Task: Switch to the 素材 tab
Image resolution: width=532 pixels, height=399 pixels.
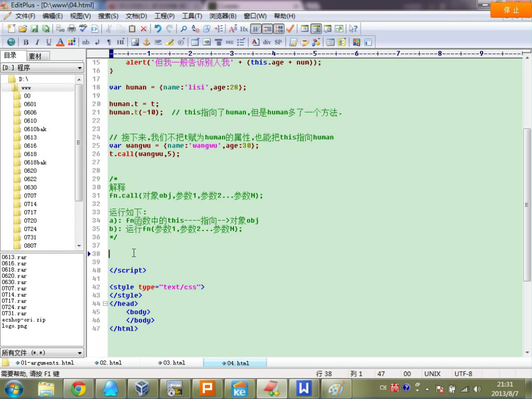Action: (35, 56)
